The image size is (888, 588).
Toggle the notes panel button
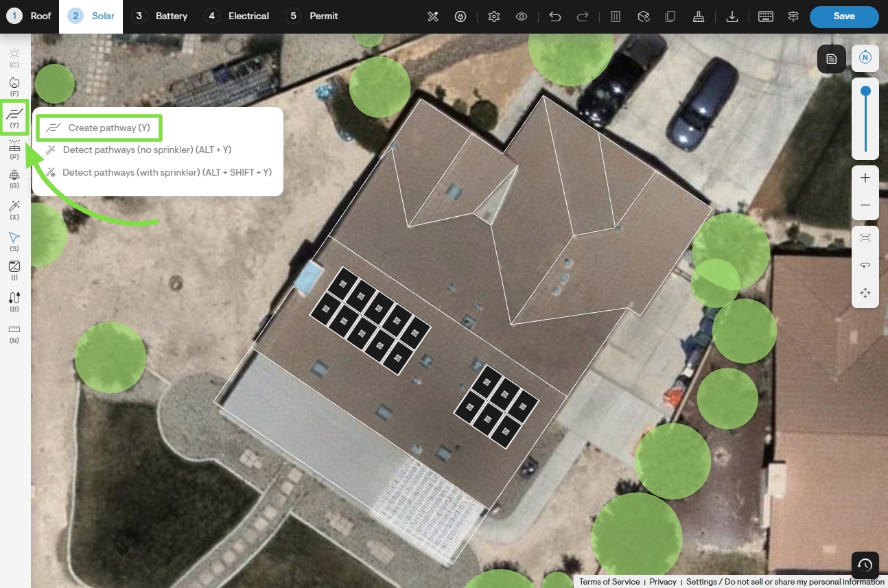click(831, 59)
